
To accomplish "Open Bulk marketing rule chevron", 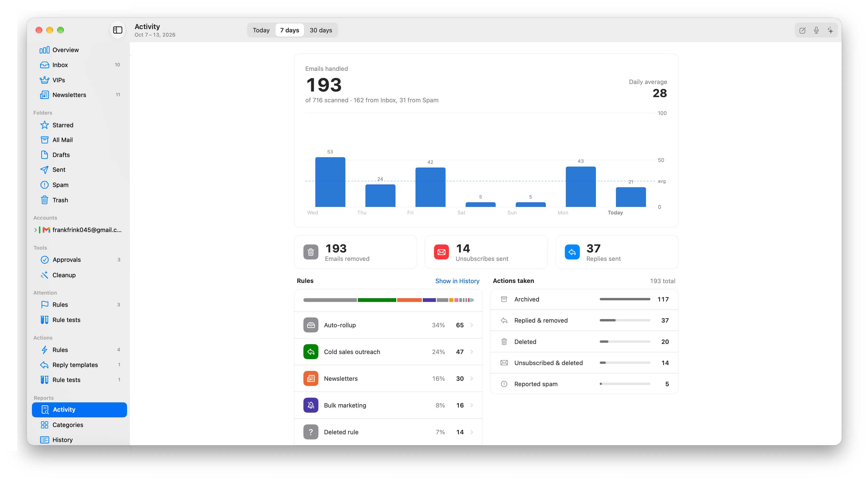I will coord(472,405).
